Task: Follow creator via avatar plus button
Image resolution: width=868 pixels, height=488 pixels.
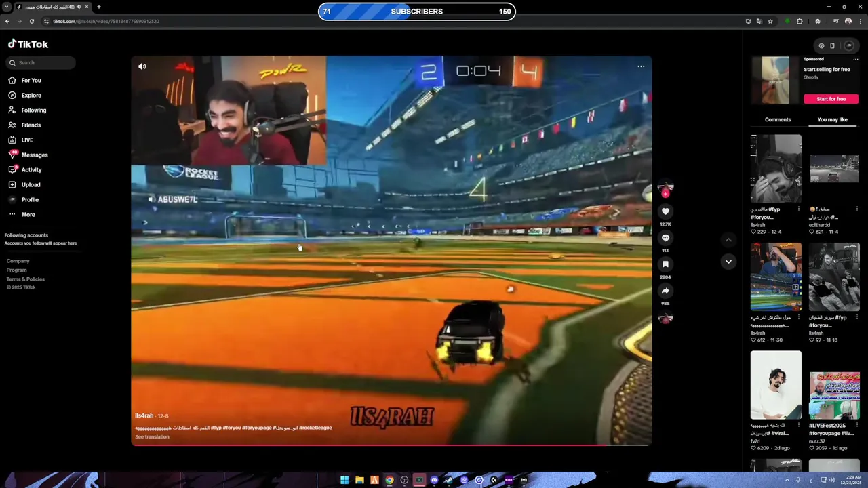Action: [x=665, y=194]
